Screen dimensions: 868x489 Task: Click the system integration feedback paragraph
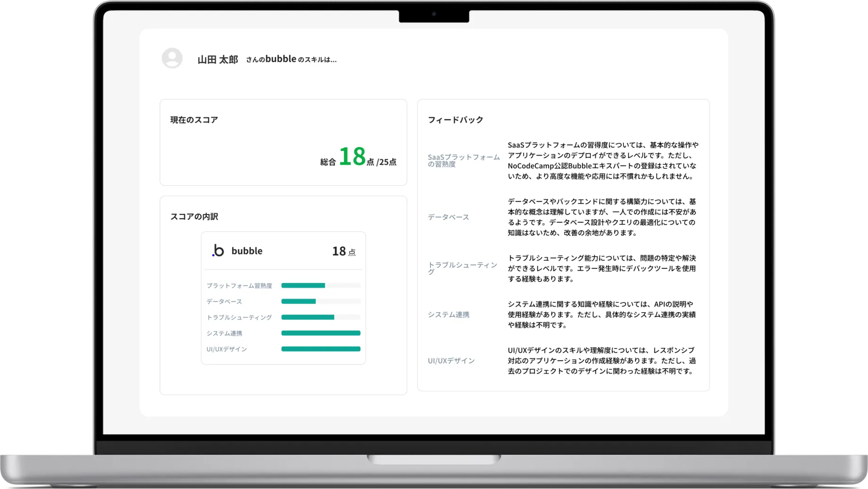(602, 315)
